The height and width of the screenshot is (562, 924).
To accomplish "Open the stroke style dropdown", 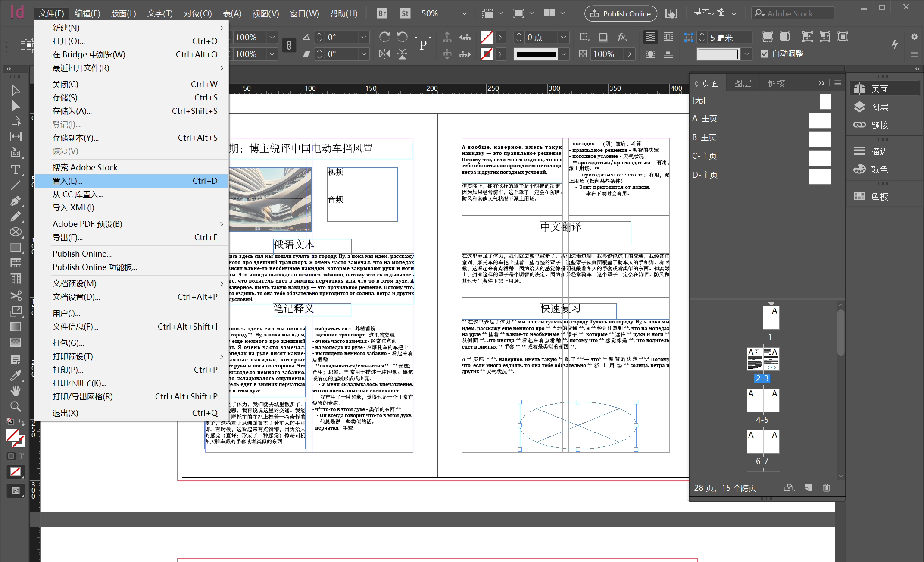I will pos(563,54).
